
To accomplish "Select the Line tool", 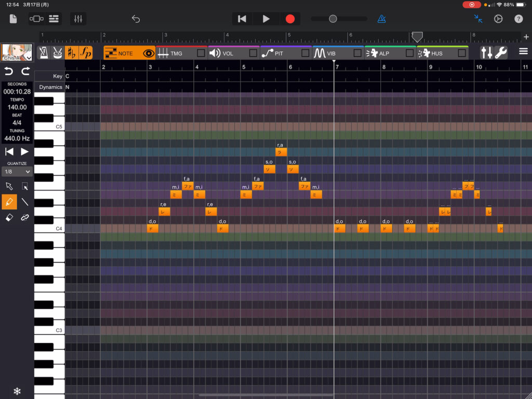I will [x=24, y=202].
